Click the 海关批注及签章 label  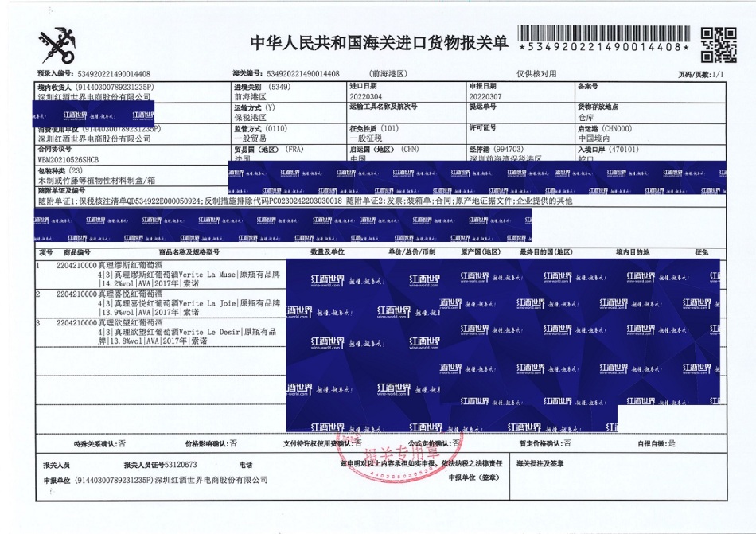click(x=540, y=464)
